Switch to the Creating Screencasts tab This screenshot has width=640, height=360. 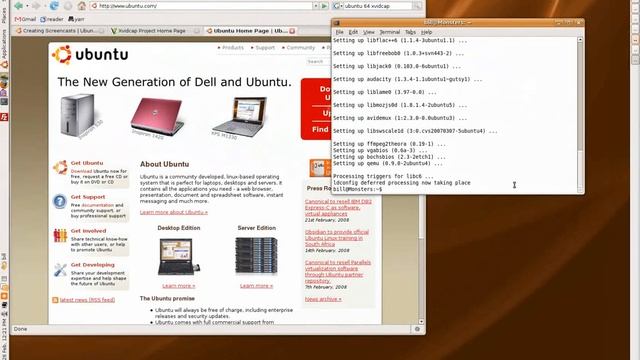tap(60, 31)
